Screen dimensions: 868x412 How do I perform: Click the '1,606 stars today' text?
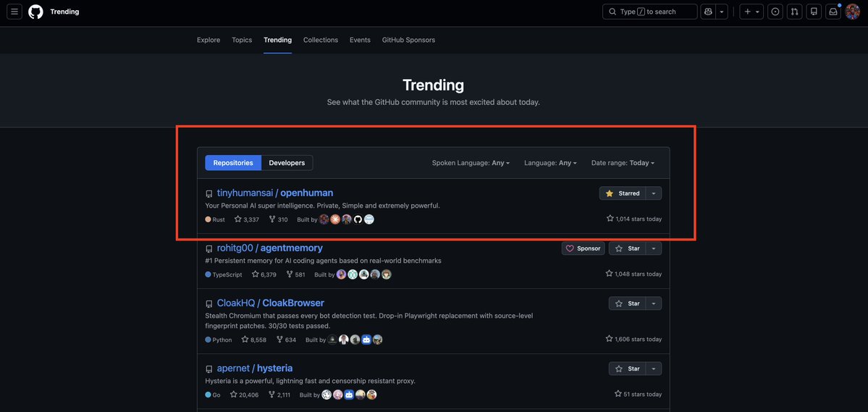(x=633, y=339)
